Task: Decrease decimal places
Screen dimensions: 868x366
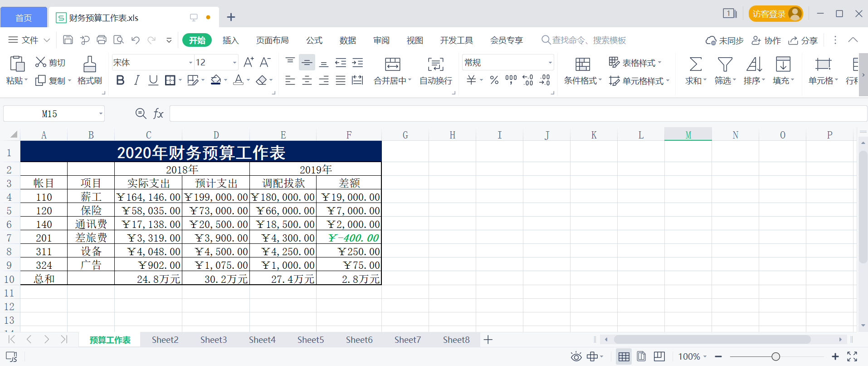Action: coord(545,80)
